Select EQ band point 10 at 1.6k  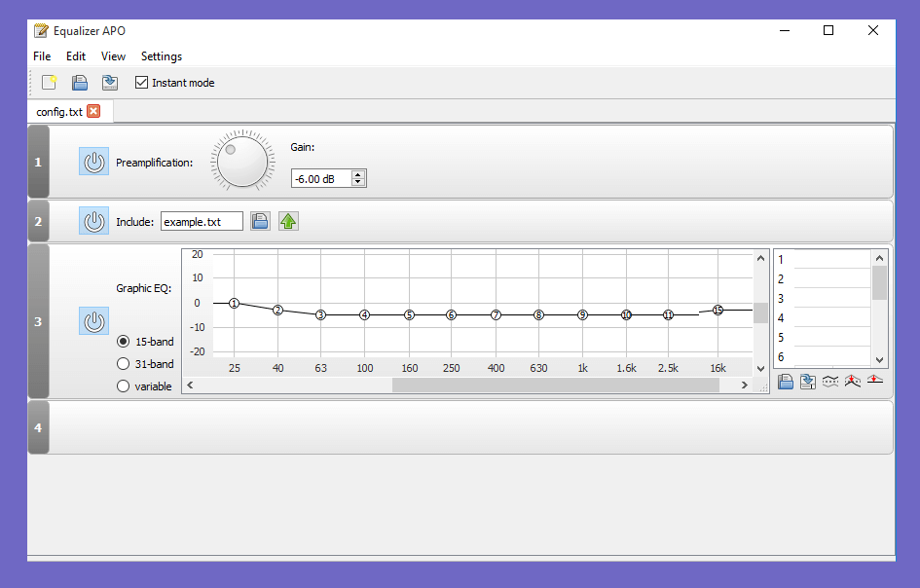tap(627, 315)
